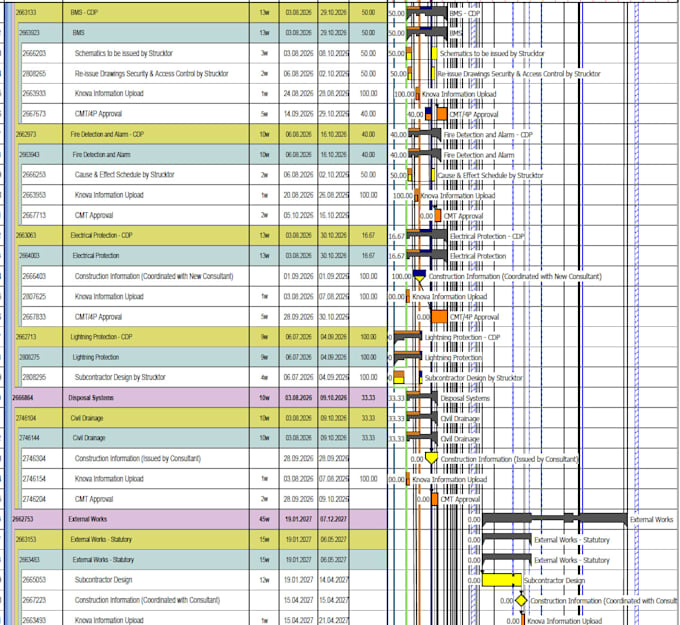Click the pink 'External Works' name cell

pos(156,519)
